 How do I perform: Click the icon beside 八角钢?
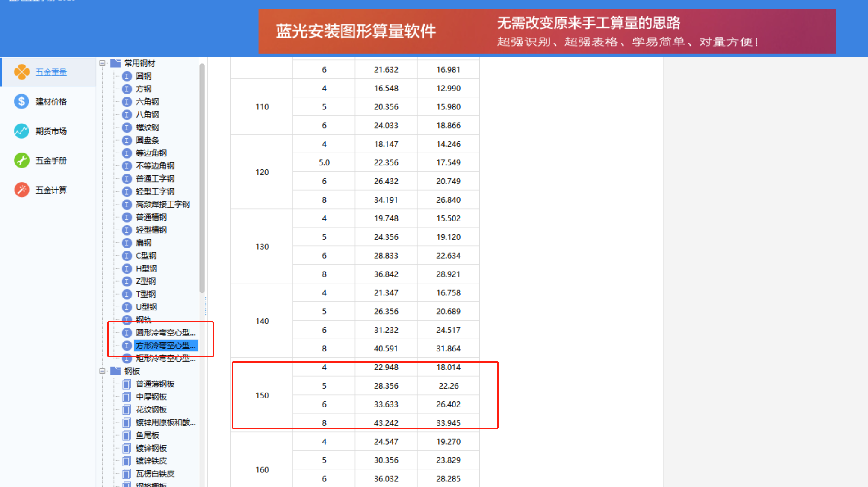pos(127,115)
